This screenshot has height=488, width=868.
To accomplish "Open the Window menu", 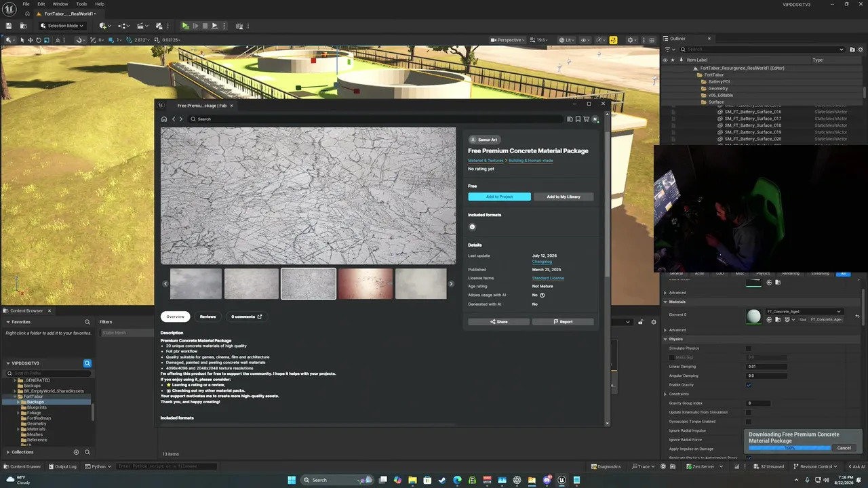I will pos(60,4).
